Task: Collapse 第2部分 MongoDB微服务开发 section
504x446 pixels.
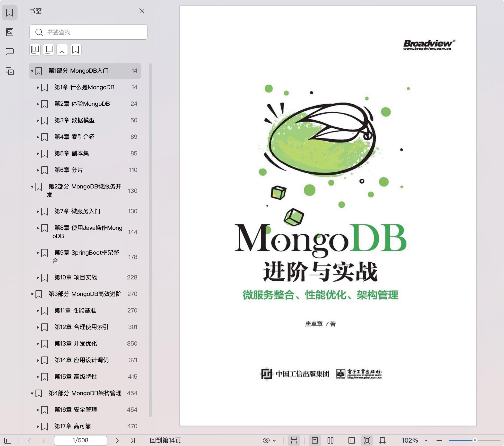Action: (x=32, y=187)
